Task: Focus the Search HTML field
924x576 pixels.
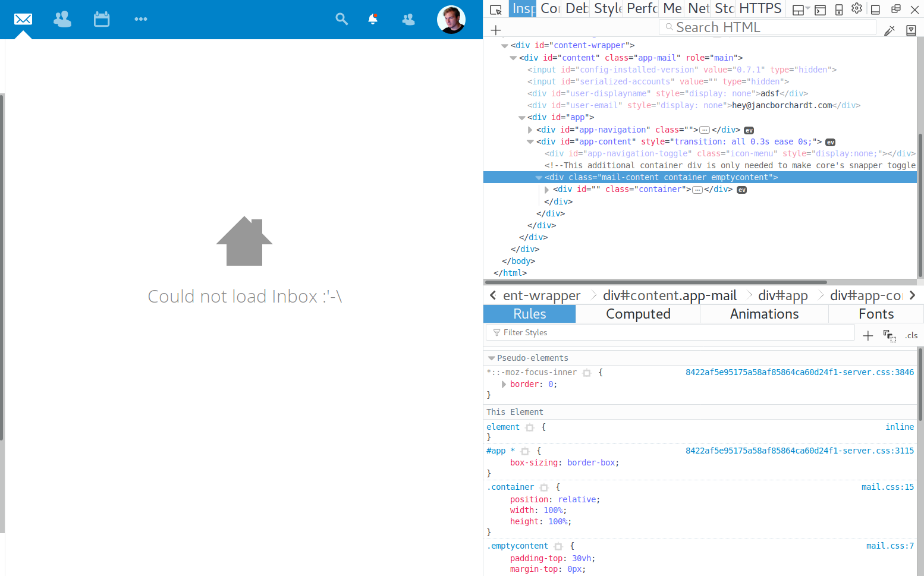Action: (767, 27)
